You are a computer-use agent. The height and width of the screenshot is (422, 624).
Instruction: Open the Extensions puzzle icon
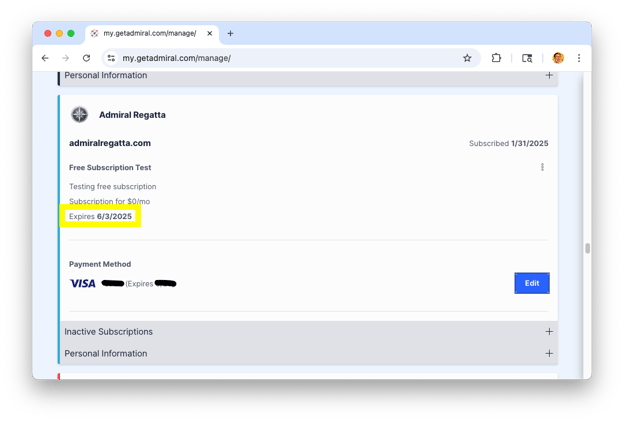pyautogui.click(x=496, y=58)
